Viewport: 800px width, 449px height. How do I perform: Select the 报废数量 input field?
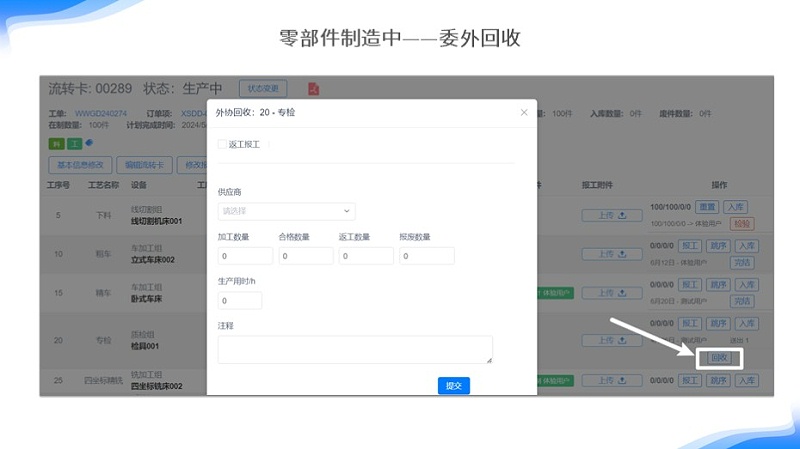(x=427, y=256)
